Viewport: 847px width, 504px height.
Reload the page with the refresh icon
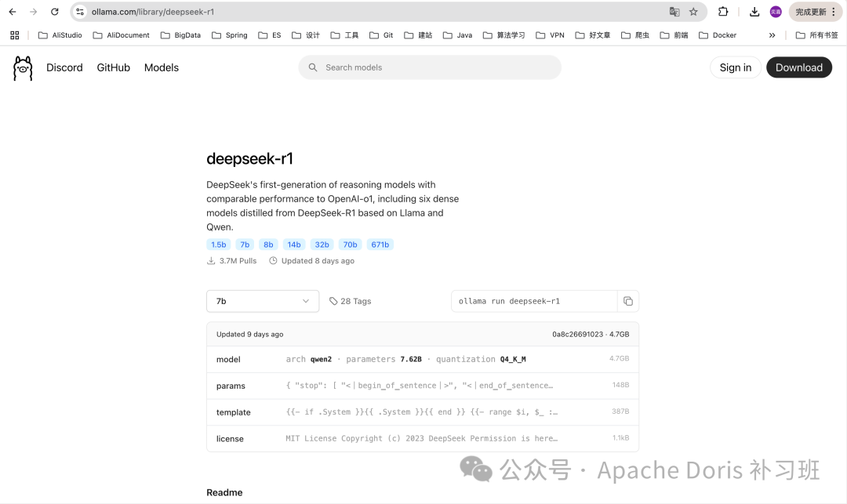tap(55, 12)
